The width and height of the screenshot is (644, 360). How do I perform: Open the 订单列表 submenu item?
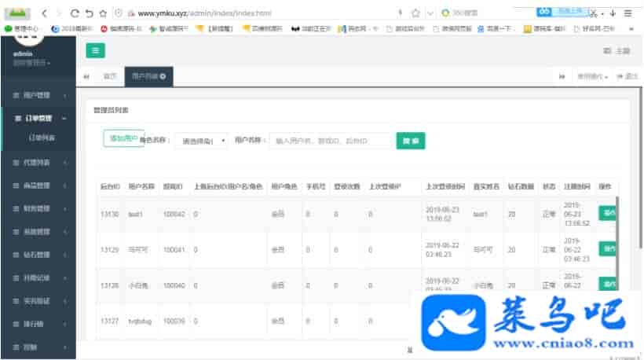click(x=42, y=138)
